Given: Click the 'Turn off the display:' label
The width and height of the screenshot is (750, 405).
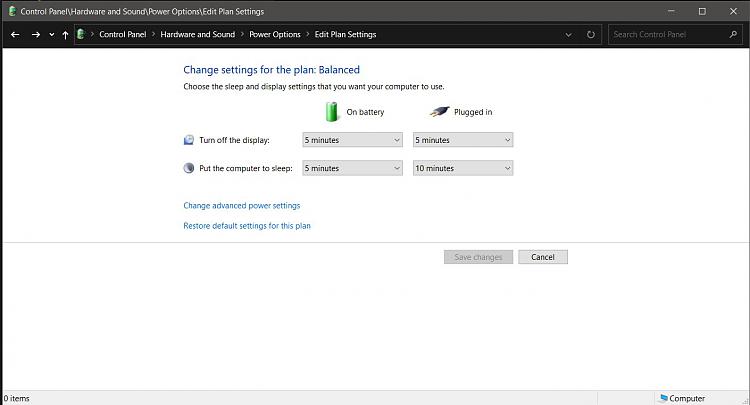Looking at the screenshot, I should (234, 140).
